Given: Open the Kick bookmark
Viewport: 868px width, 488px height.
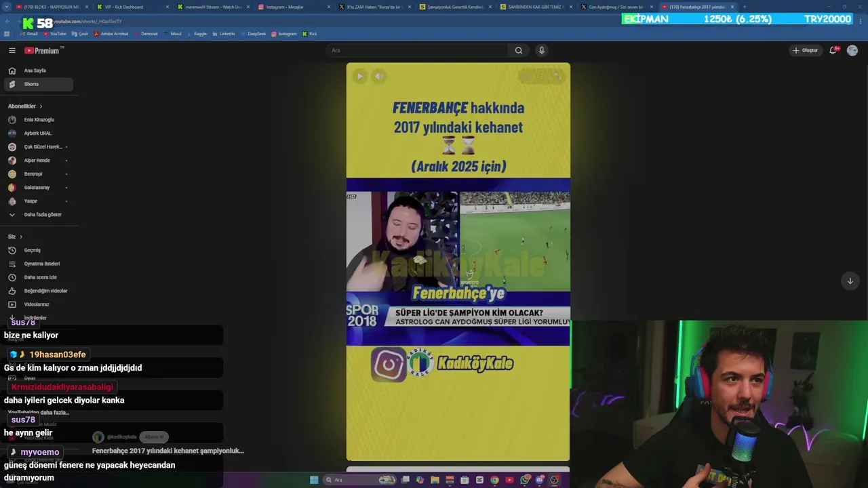Looking at the screenshot, I should click(x=310, y=34).
